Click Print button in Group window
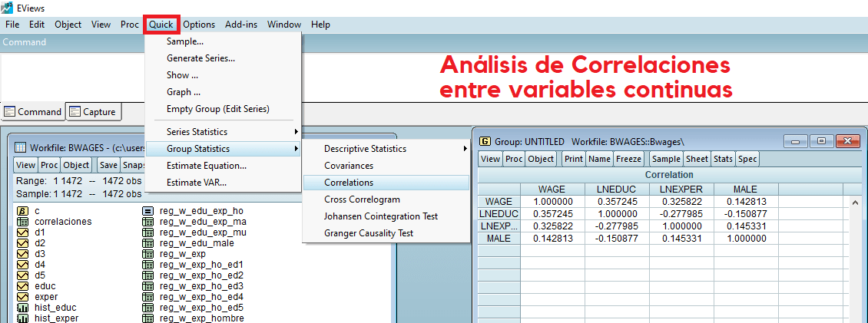 tap(574, 160)
